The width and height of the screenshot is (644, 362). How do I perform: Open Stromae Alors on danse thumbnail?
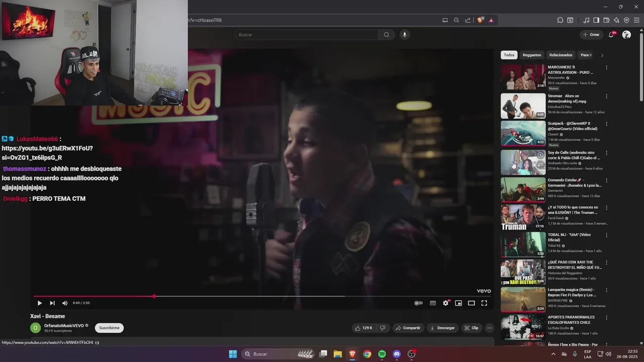click(x=523, y=106)
